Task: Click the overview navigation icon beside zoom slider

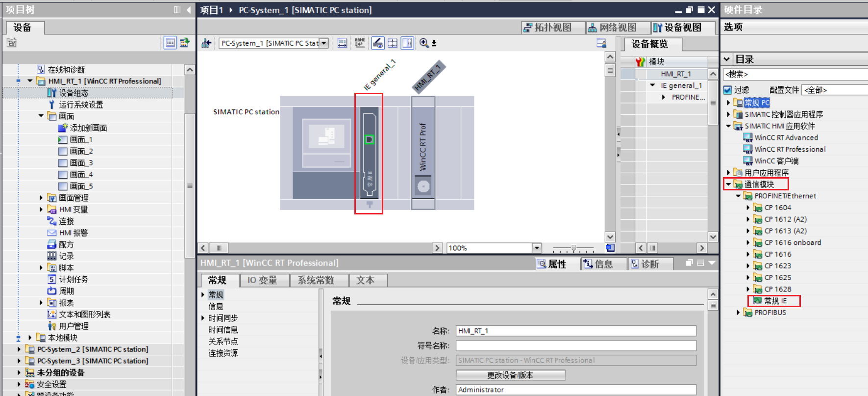Action: point(610,248)
